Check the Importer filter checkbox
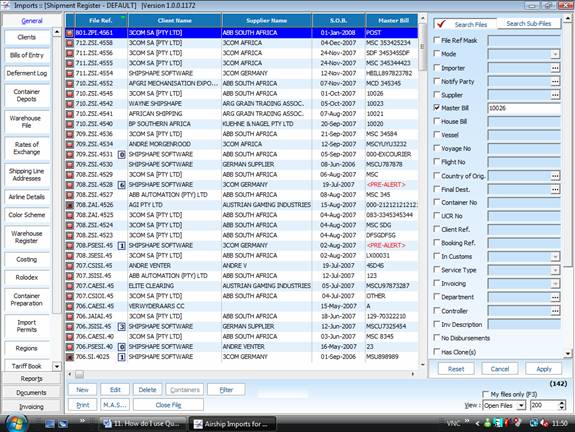Screen dimensions: 575x432 click(436, 67)
